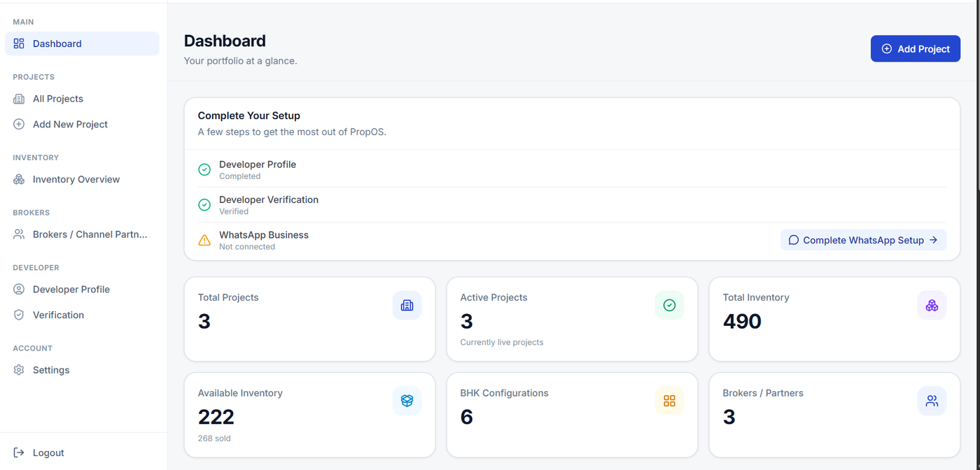
Task: Click the All Projects building icon
Action: (19, 99)
